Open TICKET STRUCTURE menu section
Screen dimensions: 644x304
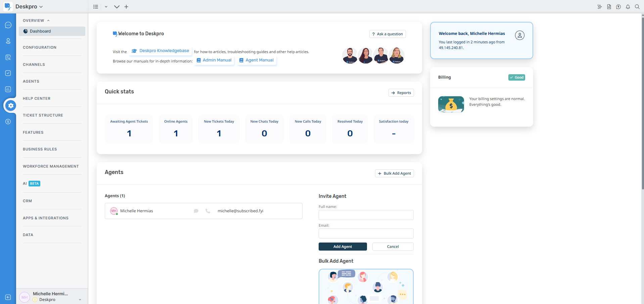coord(43,115)
